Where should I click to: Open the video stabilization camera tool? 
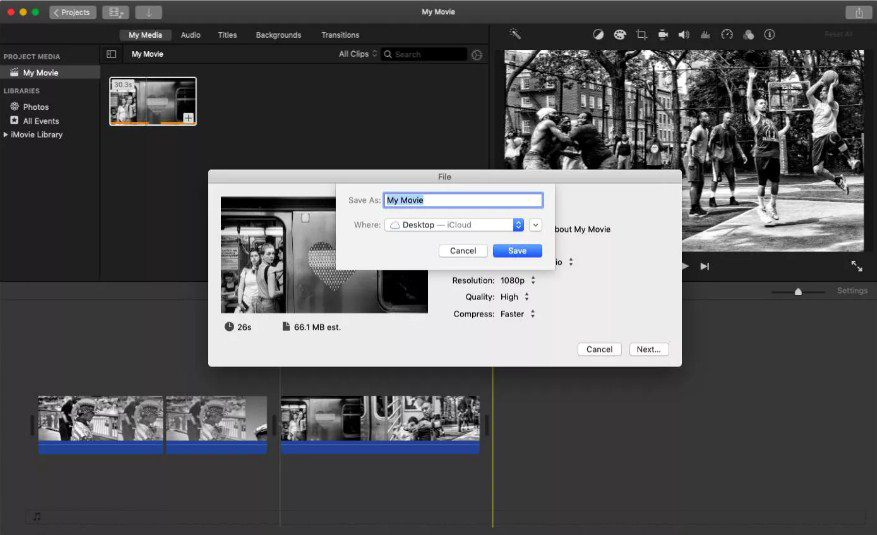663,35
